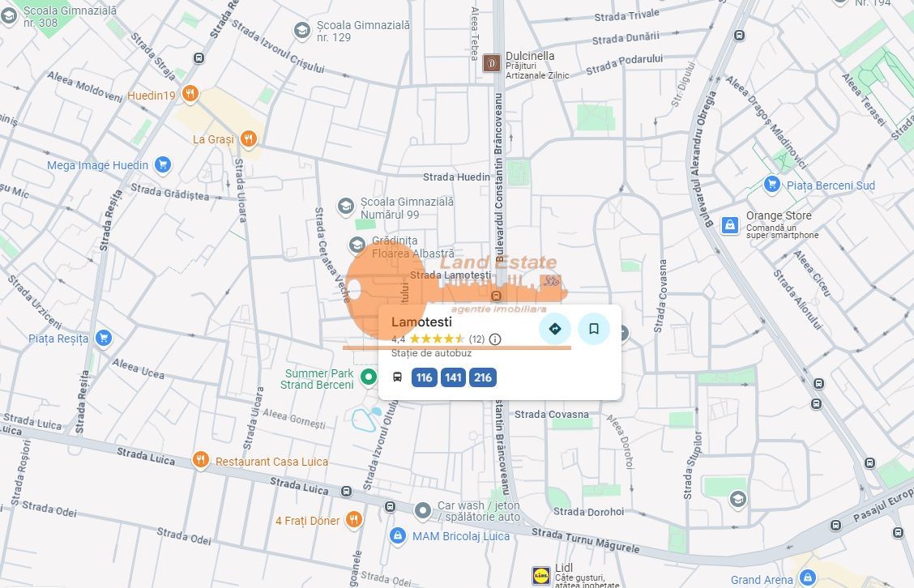Click the bus stop icon near Strada Straja
The width and height of the screenshot is (914, 588).
199,58
